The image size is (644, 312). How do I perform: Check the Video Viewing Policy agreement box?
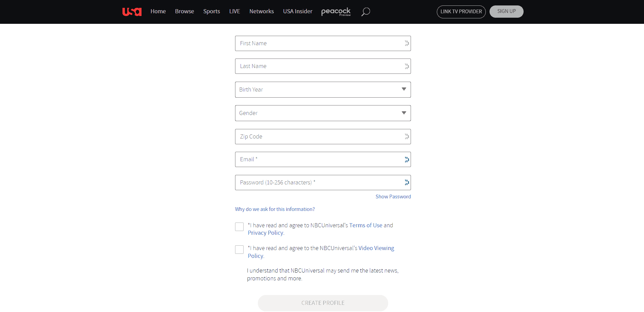[239, 249]
